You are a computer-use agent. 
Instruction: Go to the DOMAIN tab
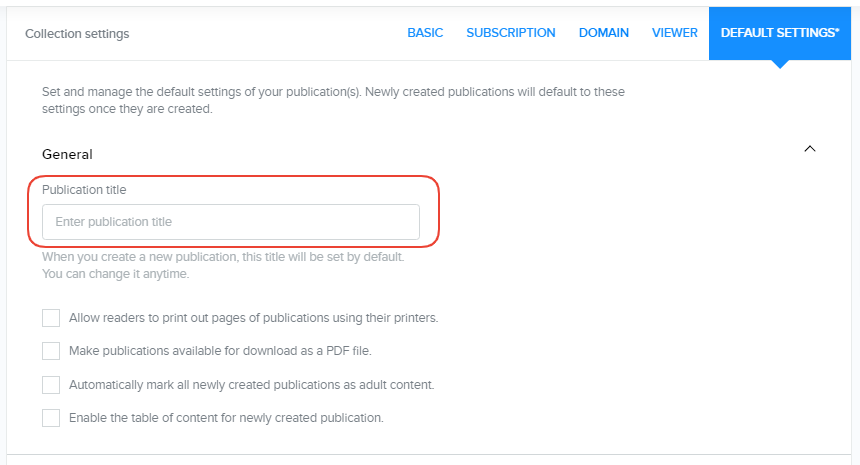coord(603,33)
